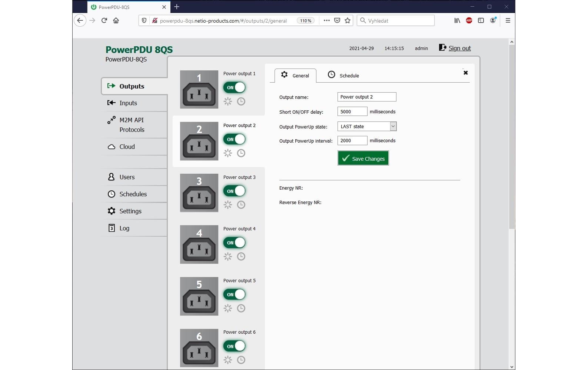The height and width of the screenshot is (370, 588).
Task: Click the schedule clock icon under Power output 3
Action: pos(241,204)
